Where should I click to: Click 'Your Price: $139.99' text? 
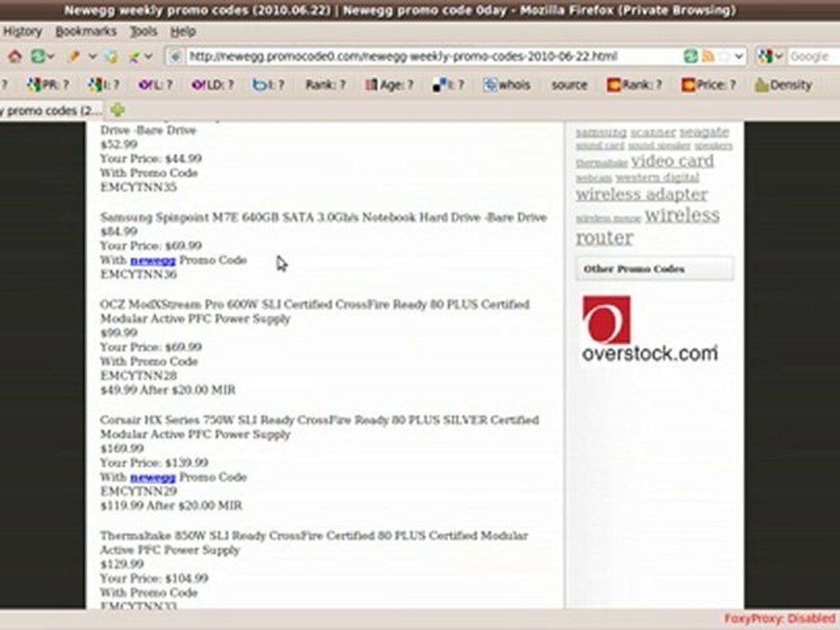pyautogui.click(x=154, y=463)
